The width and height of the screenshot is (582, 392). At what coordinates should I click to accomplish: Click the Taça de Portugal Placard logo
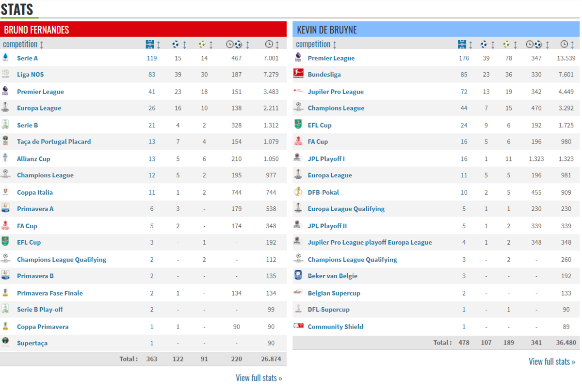[x=5, y=141]
